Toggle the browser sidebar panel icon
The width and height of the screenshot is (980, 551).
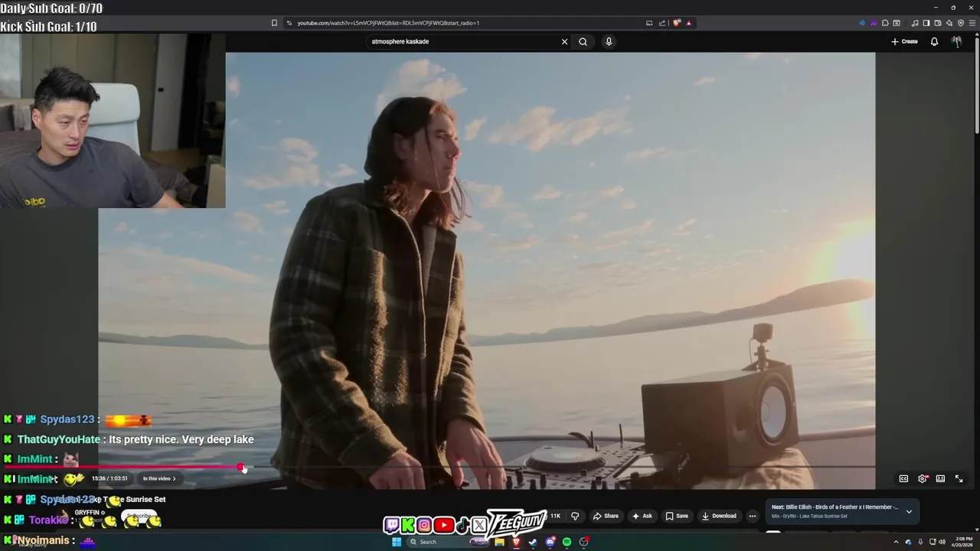click(926, 23)
